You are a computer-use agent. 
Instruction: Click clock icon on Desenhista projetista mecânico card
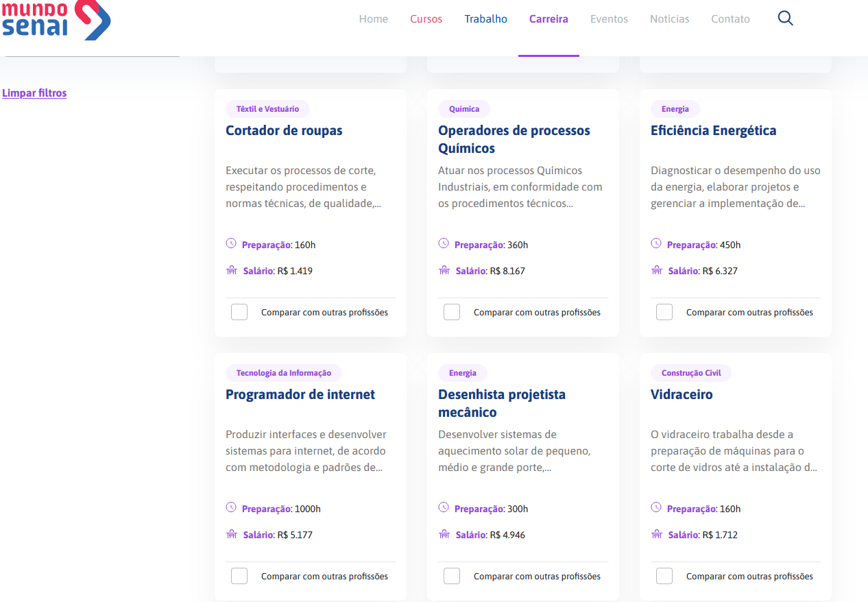[x=444, y=507]
